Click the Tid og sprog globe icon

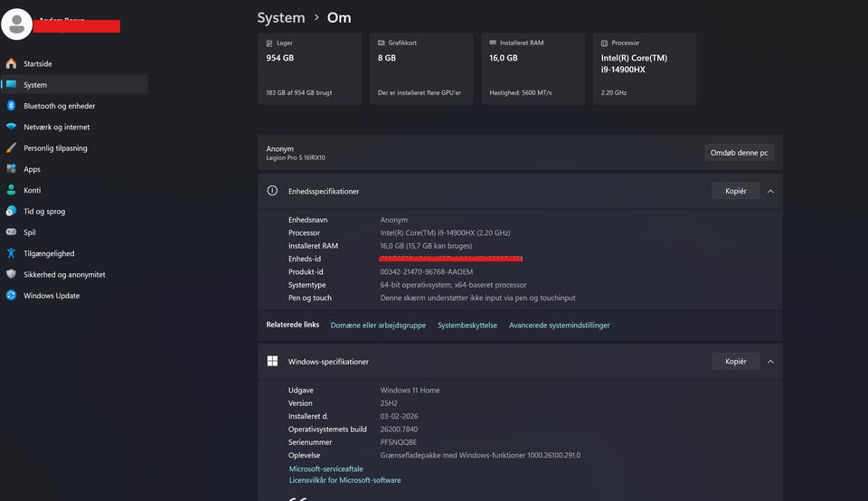pyautogui.click(x=11, y=211)
